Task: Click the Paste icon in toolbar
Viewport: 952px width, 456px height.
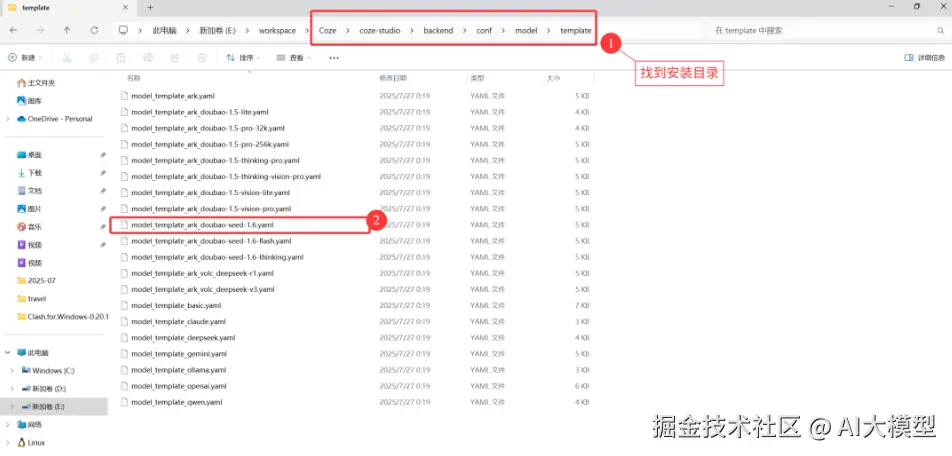Action: click(x=121, y=58)
